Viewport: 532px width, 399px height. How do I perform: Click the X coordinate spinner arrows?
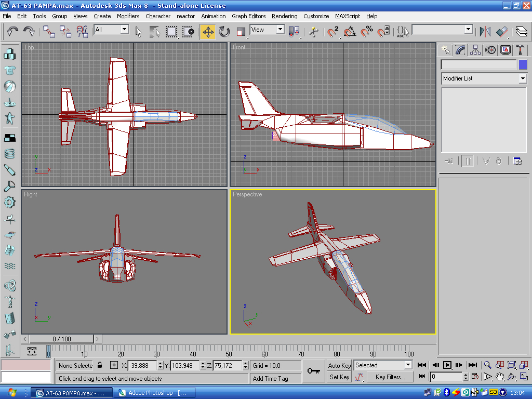(160, 365)
